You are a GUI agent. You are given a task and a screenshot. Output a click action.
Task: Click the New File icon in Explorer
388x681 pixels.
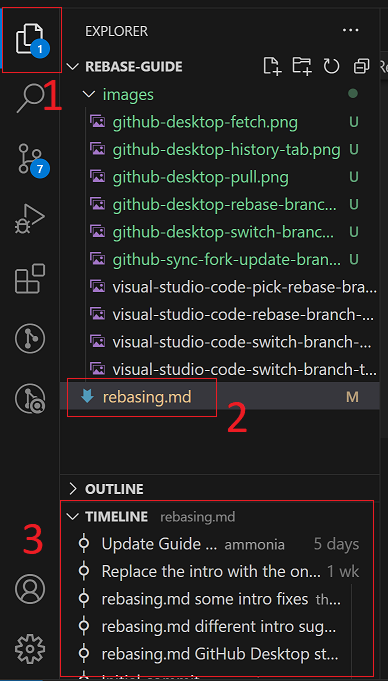click(272, 66)
